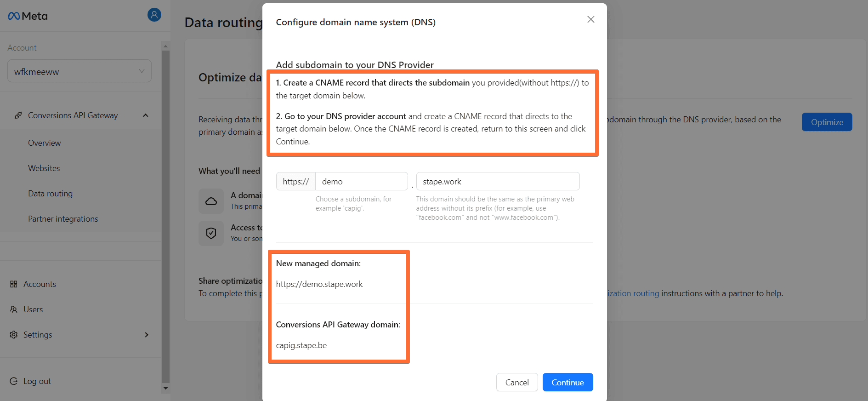Click the Log out icon
Screen dimensions: 868x401
[14, 381]
